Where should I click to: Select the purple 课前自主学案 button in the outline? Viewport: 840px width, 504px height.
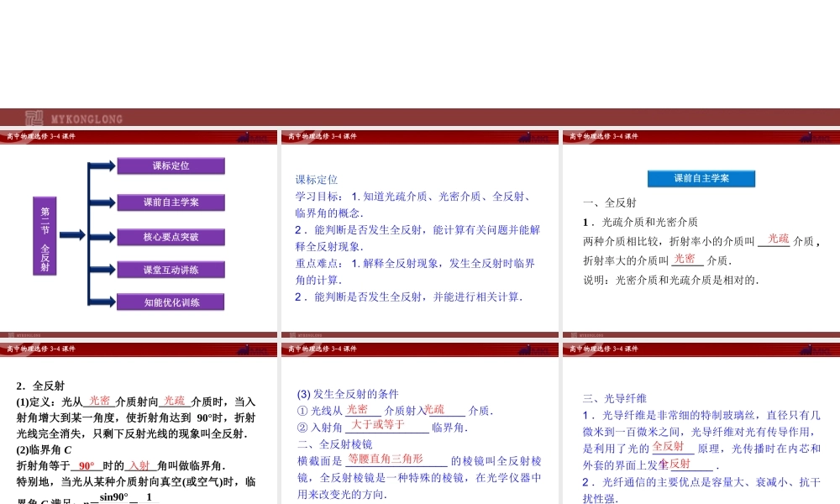coord(171,202)
